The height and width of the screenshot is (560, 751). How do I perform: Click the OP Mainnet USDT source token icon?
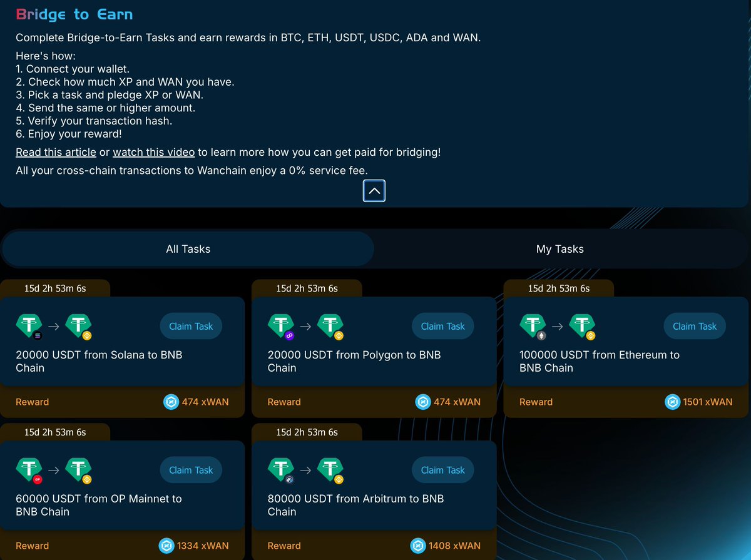[x=29, y=470]
